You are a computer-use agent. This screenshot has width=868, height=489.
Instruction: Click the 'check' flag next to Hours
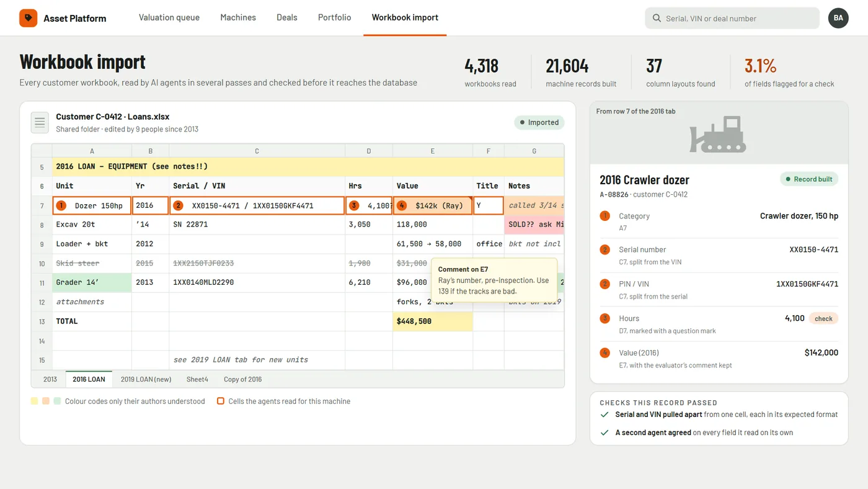pos(823,318)
